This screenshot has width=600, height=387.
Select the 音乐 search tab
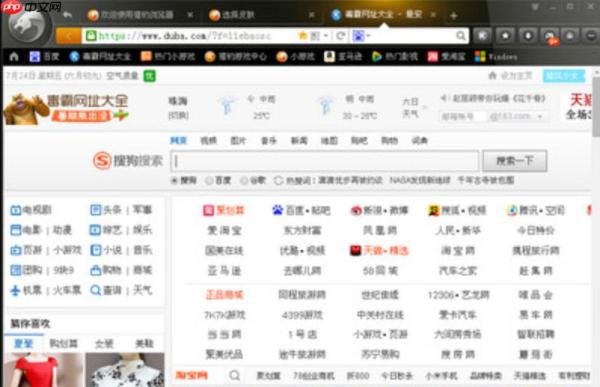click(x=269, y=140)
